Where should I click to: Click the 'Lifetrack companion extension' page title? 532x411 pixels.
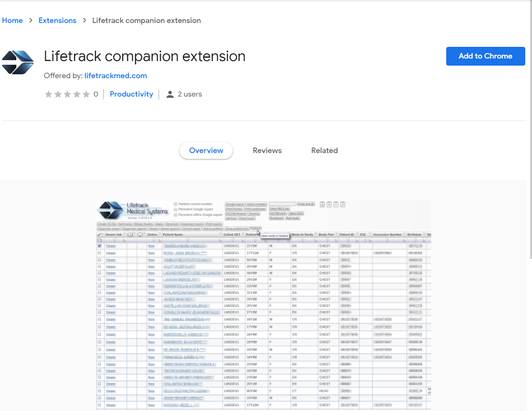point(145,56)
